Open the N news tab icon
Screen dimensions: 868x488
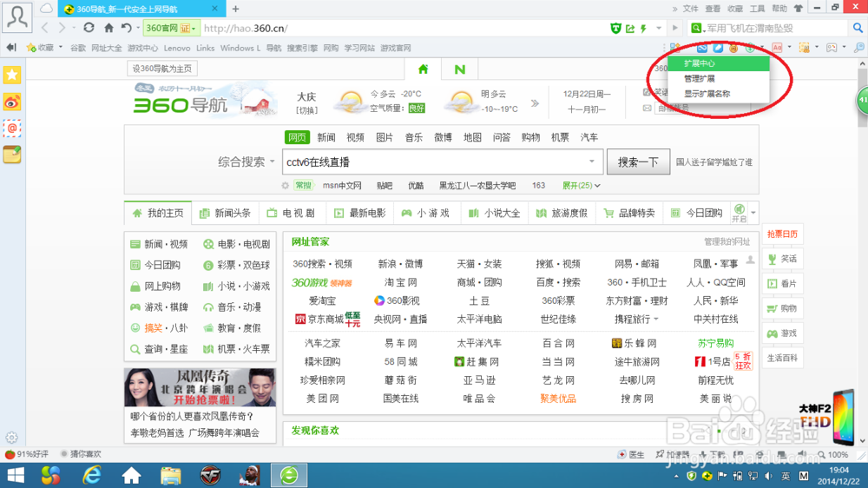coord(459,69)
